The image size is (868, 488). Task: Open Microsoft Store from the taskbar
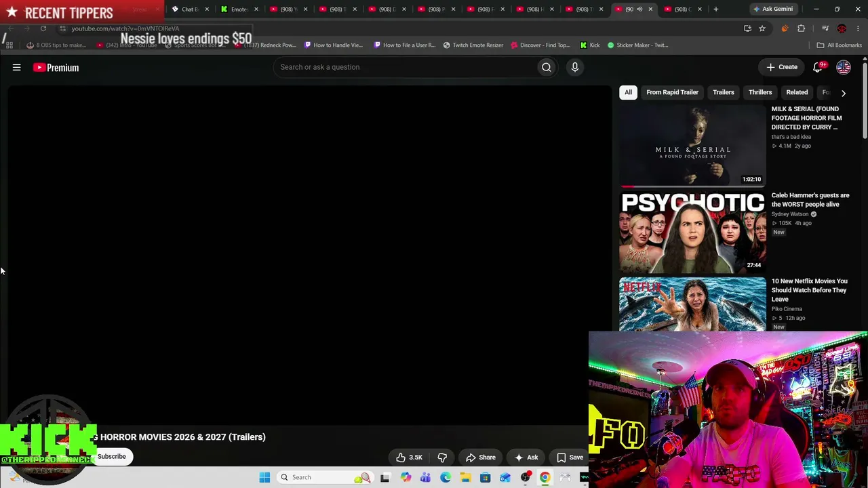486,477
